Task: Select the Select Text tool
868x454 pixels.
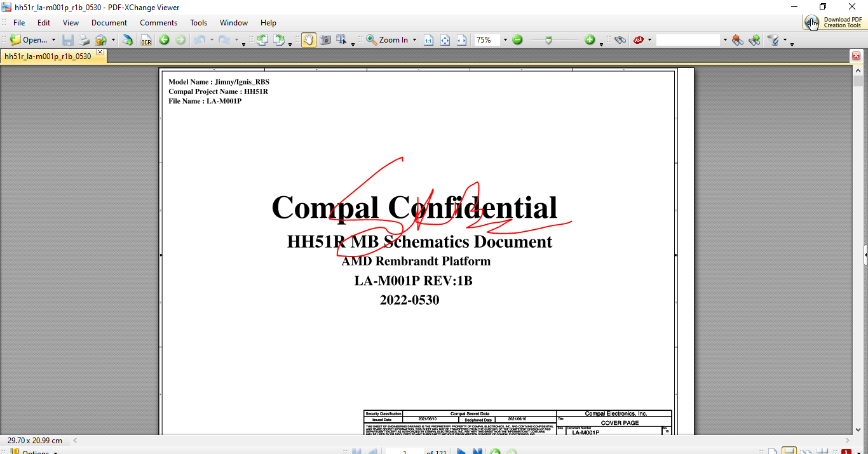Action: [342, 40]
